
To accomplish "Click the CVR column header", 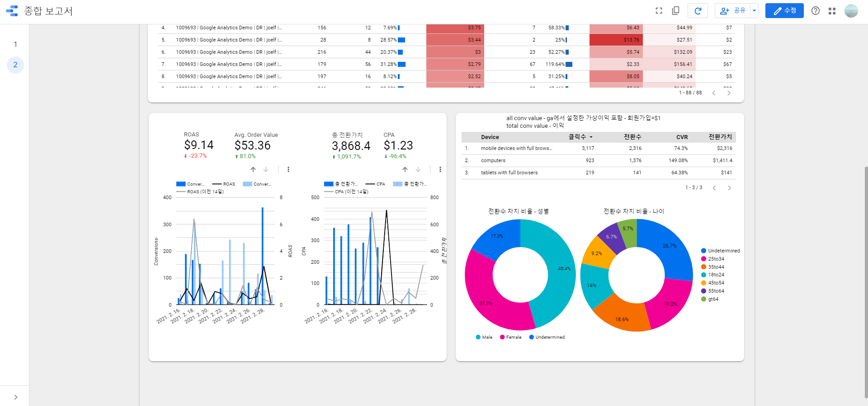I will click(x=682, y=137).
